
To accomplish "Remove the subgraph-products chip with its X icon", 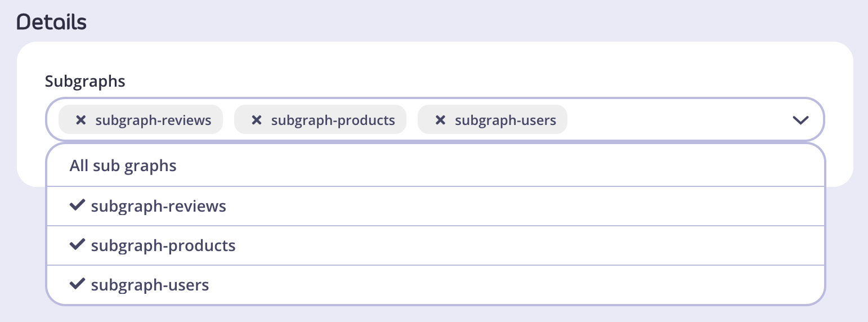I will click(x=257, y=120).
